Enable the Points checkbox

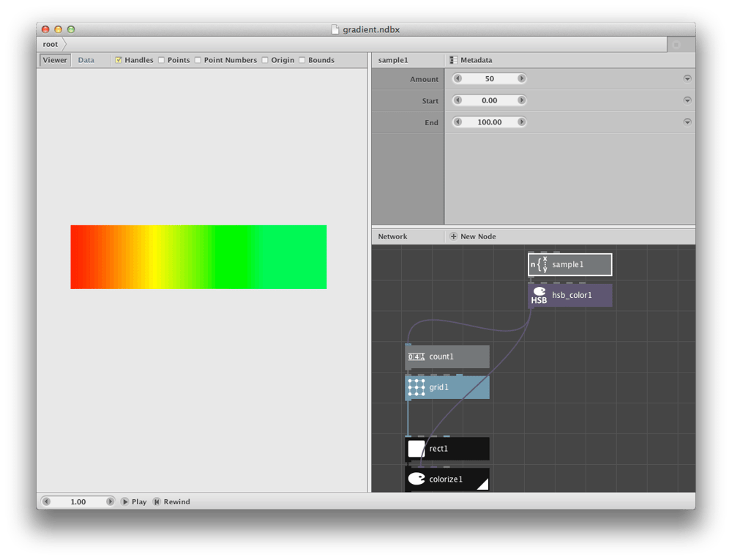(x=162, y=60)
